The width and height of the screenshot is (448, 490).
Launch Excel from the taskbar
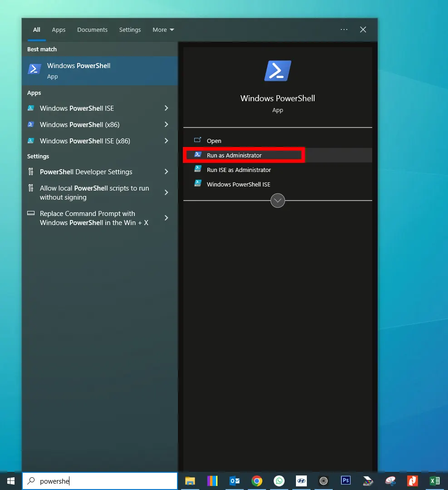435,481
